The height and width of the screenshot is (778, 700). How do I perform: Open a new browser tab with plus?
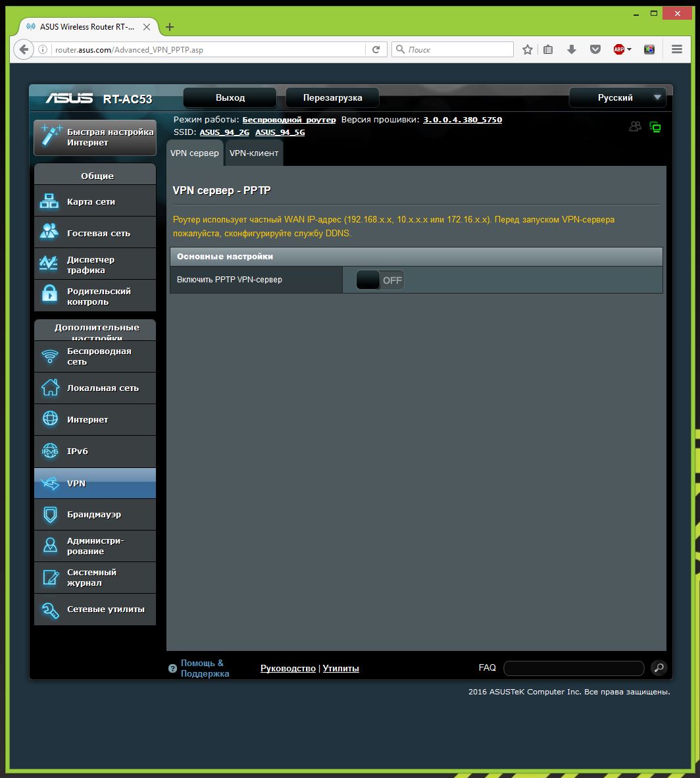click(170, 27)
